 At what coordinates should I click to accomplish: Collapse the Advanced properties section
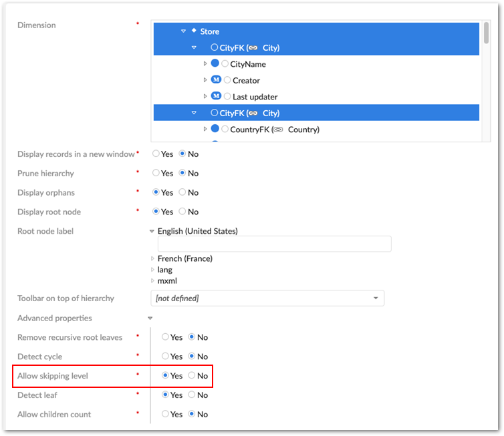[x=150, y=318]
